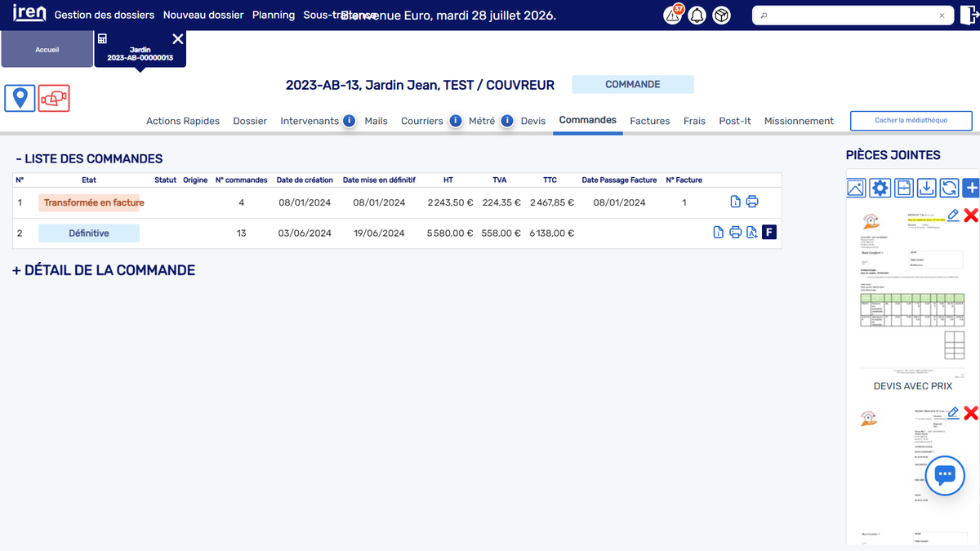The width and height of the screenshot is (980, 551).
Task: Add a new attachment with plus button
Action: click(971, 188)
